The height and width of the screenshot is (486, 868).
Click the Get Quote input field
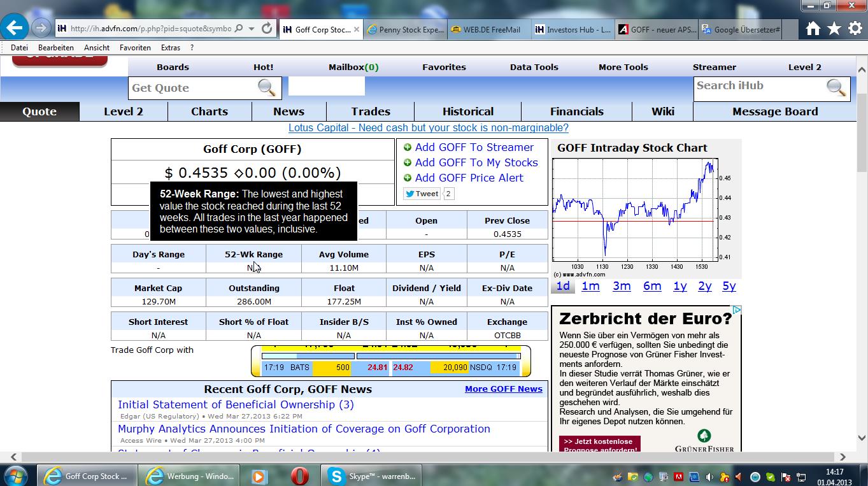(x=193, y=88)
